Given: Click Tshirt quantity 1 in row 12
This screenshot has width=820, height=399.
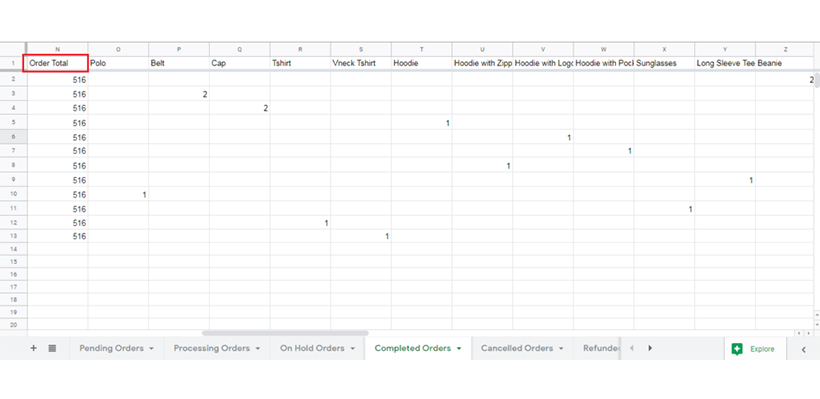Looking at the screenshot, I should point(326,223).
